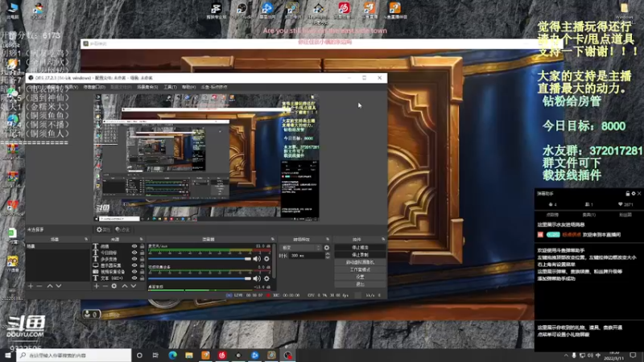Switch to 贵宾(1) tab in danmu assistant
The image size is (644, 362).
(588, 215)
